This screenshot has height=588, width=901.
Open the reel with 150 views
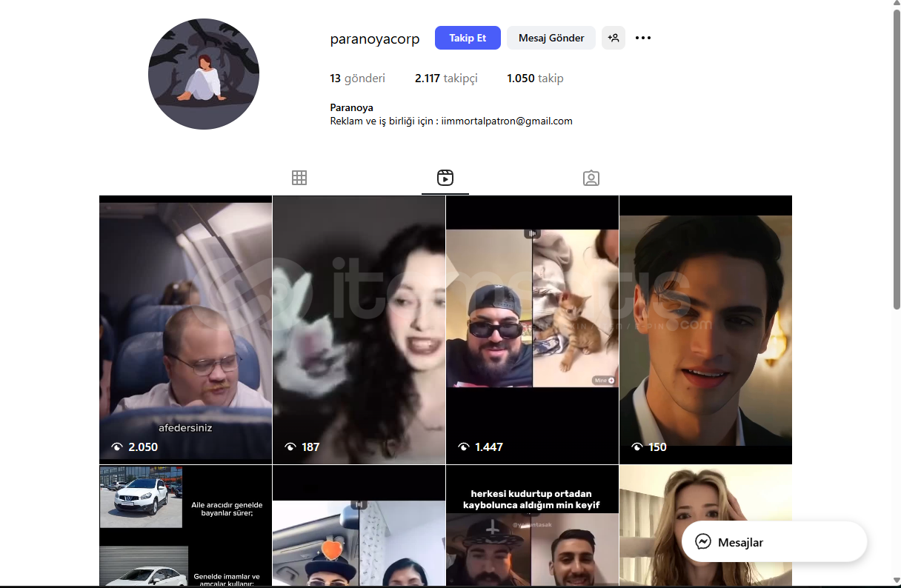(x=705, y=330)
